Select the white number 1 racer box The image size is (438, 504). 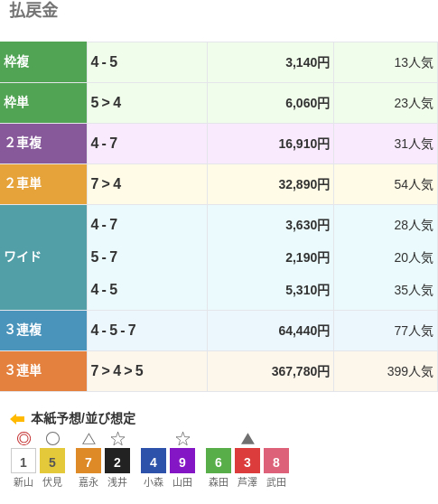click(x=23, y=461)
